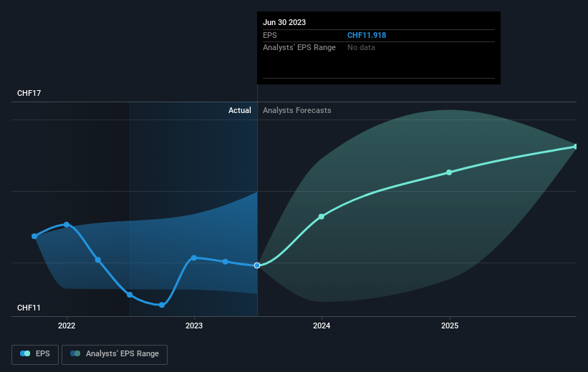
Task: Click the 2023 x-axis label
Action: click(x=194, y=325)
